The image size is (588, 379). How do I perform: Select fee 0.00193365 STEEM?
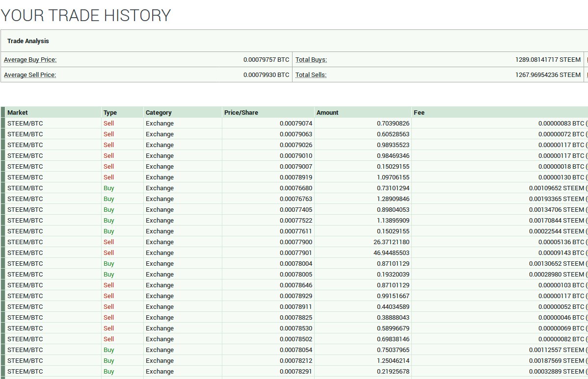pos(557,199)
